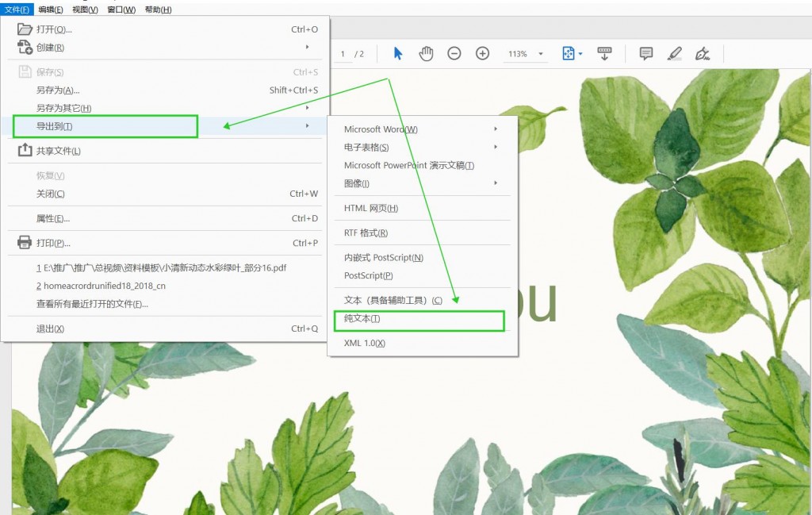Activate the hand pan tool
Viewport: 812px width, 515px height.
(426, 53)
